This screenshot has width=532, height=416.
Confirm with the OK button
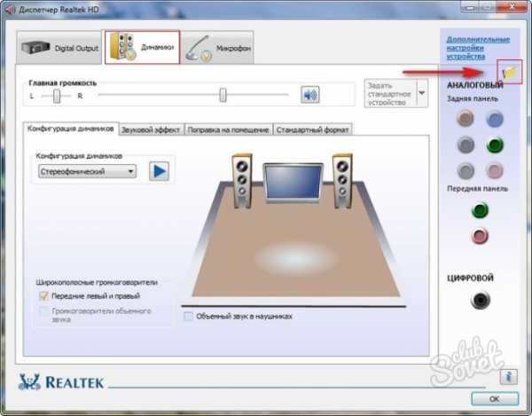pyautogui.click(x=495, y=399)
